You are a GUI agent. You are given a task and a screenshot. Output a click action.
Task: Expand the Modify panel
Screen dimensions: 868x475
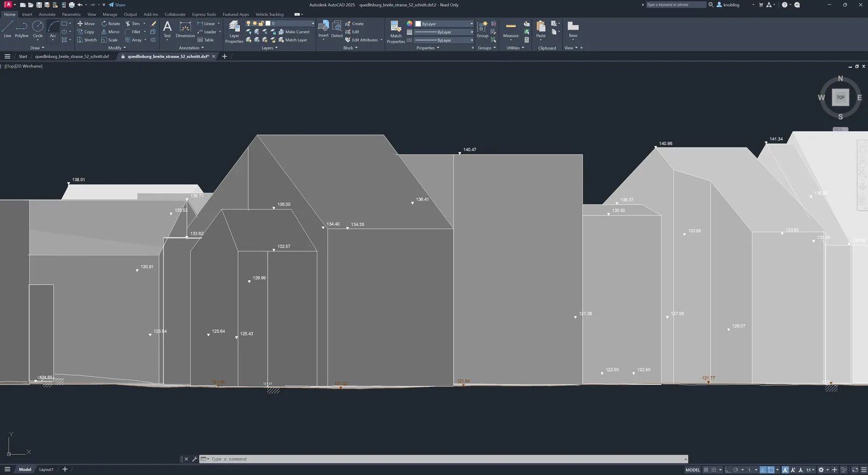[x=117, y=48]
